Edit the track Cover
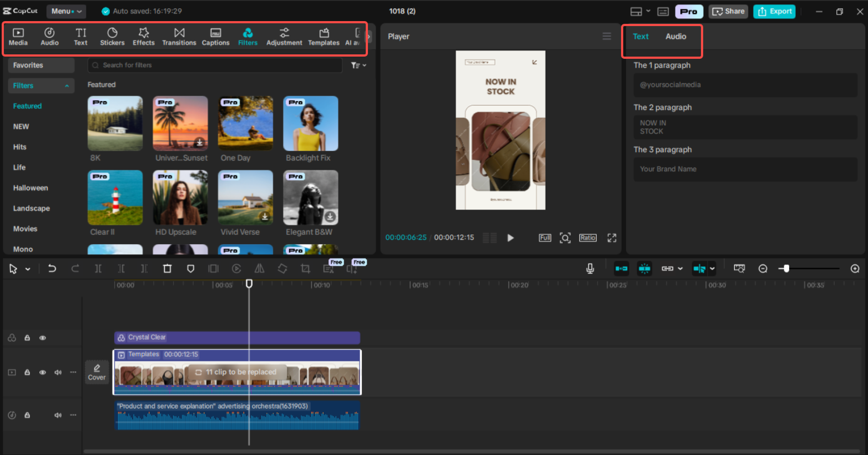 coord(97,372)
